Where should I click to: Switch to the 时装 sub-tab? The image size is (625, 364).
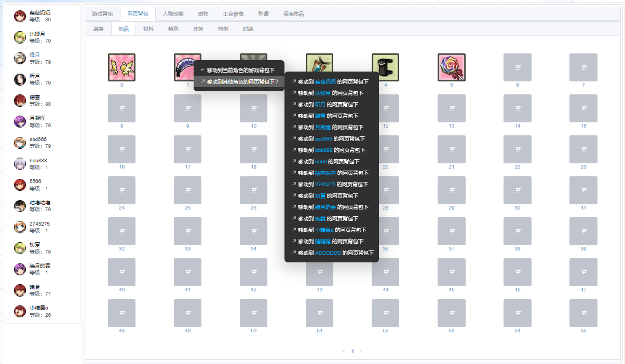point(248,29)
